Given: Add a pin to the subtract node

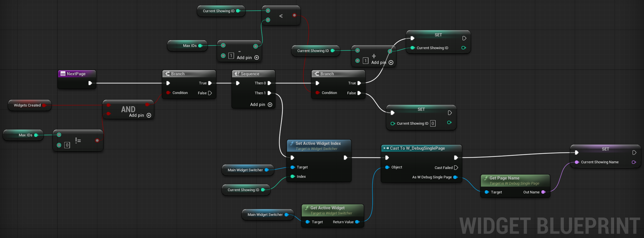Looking at the screenshot, I should click(x=256, y=58).
